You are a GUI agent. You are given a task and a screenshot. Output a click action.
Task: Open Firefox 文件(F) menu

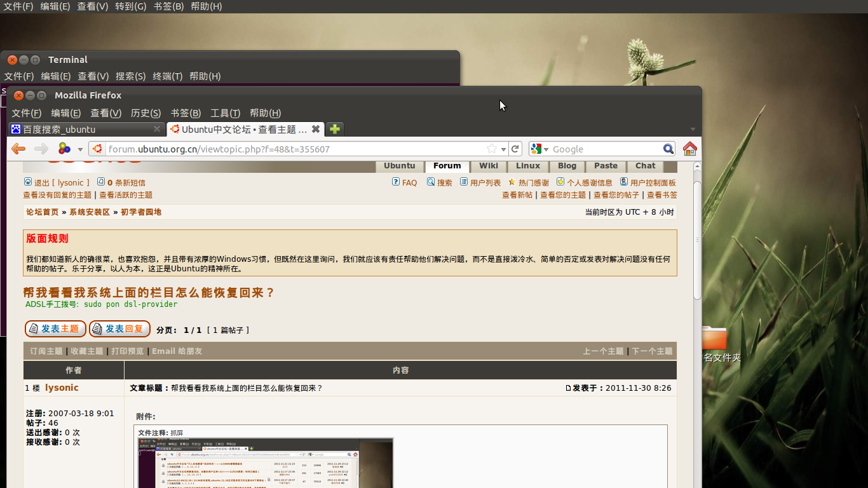pyautogui.click(x=26, y=113)
